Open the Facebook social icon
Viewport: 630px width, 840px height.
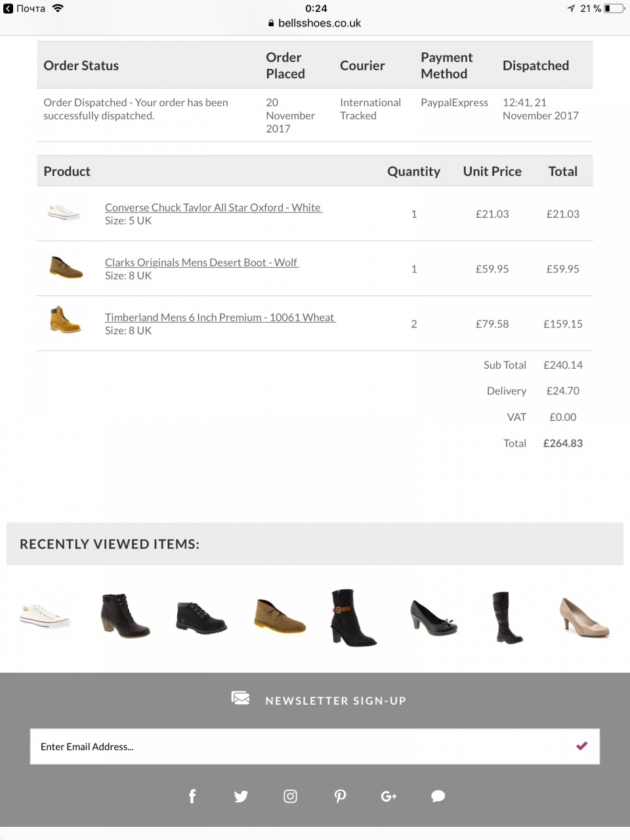tap(192, 796)
